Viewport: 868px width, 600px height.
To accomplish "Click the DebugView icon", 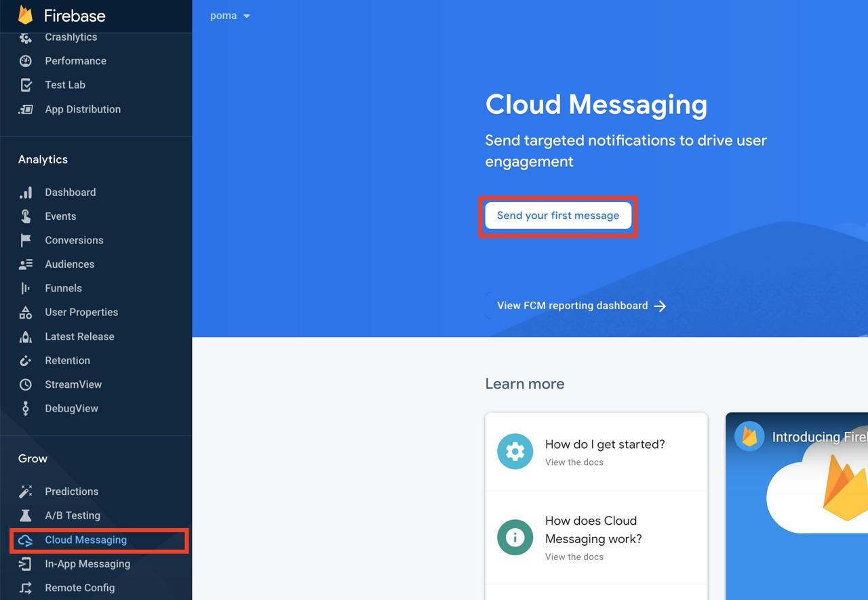I will [26, 409].
